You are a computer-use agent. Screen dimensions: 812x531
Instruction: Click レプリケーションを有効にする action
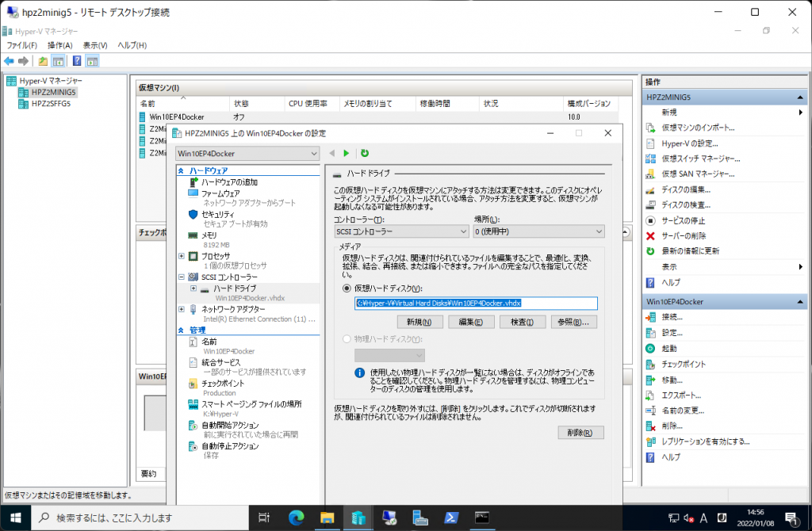point(705,441)
